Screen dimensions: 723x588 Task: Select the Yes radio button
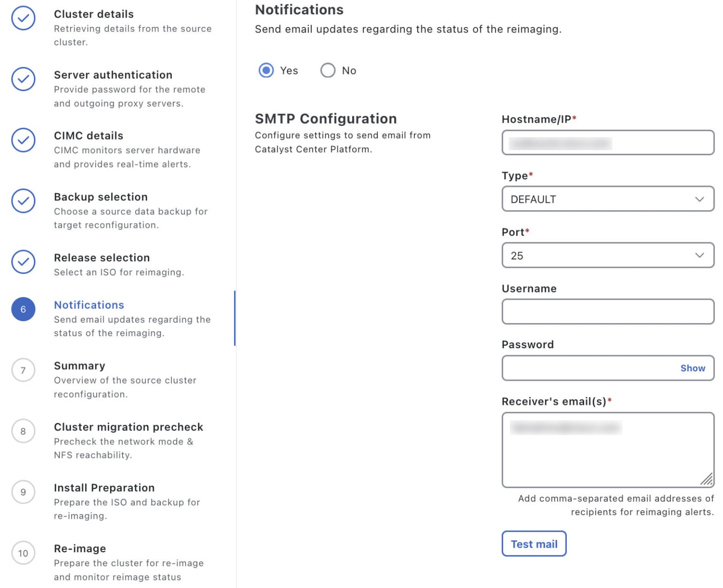(x=266, y=71)
